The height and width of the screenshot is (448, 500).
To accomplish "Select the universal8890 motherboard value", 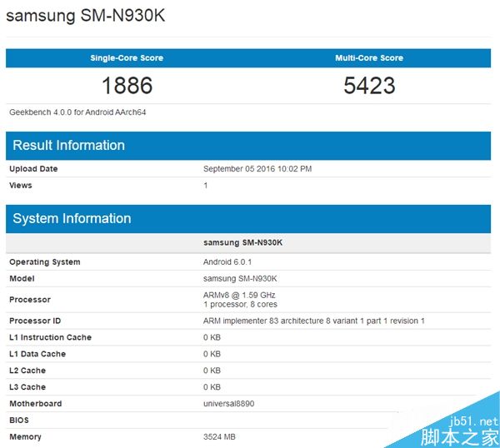I will point(228,404).
